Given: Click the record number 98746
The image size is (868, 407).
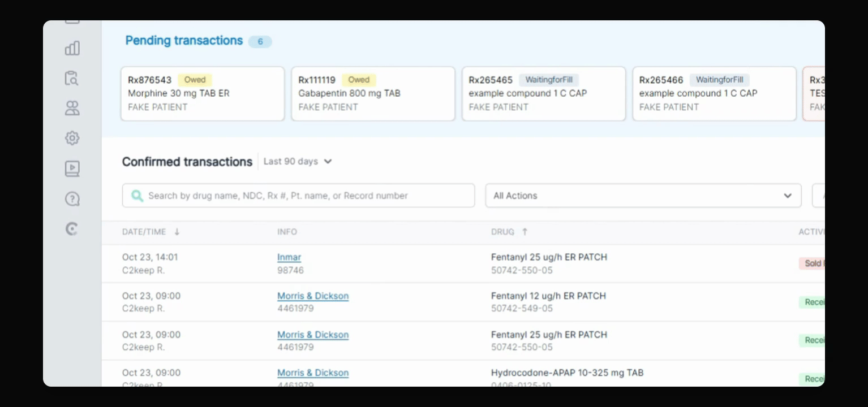Looking at the screenshot, I should [x=290, y=270].
